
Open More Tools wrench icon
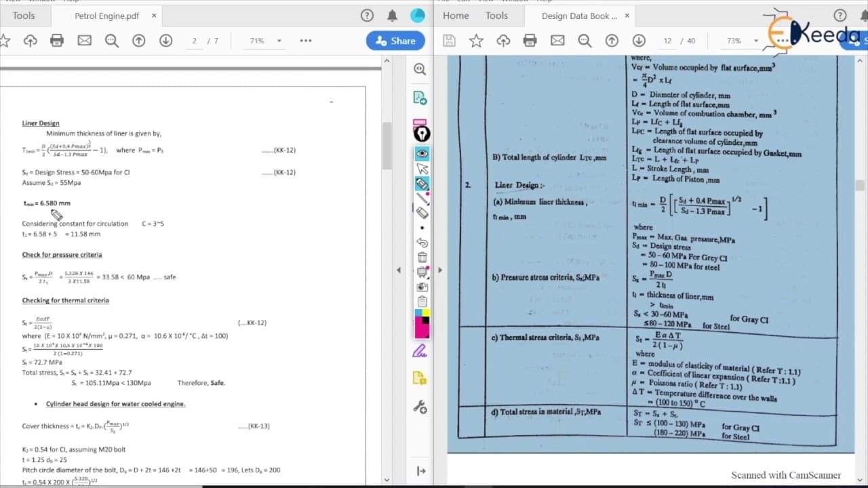pyautogui.click(x=420, y=407)
